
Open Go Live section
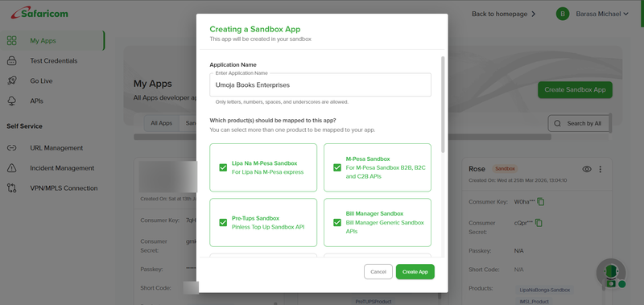[41, 80]
